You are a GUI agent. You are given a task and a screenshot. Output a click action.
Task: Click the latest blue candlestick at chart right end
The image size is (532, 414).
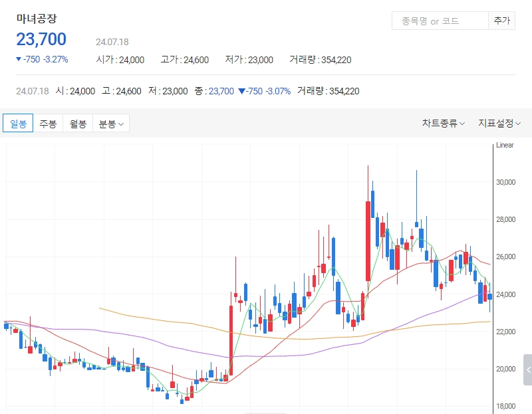(489, 296)
